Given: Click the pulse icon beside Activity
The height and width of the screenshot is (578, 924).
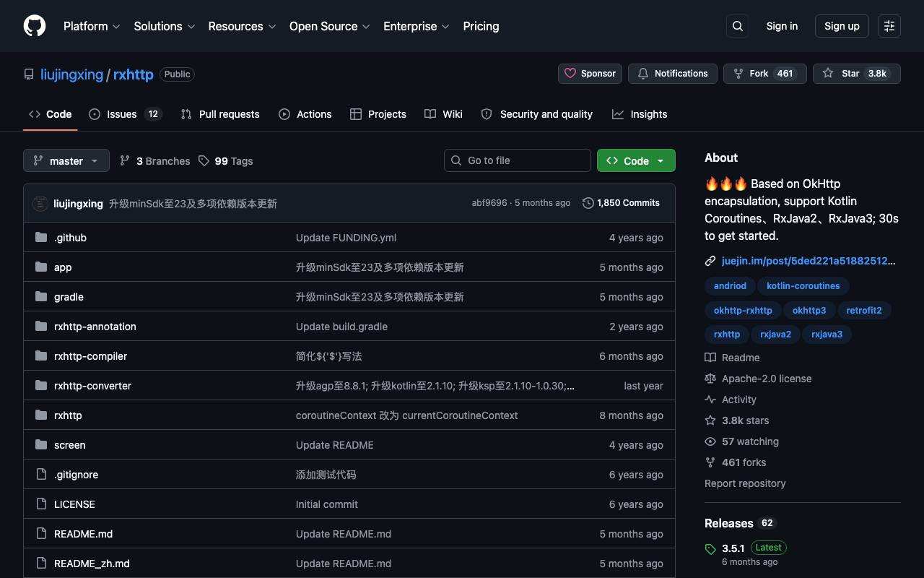Looking at the screenshot, I should click(x=710, y=400).
